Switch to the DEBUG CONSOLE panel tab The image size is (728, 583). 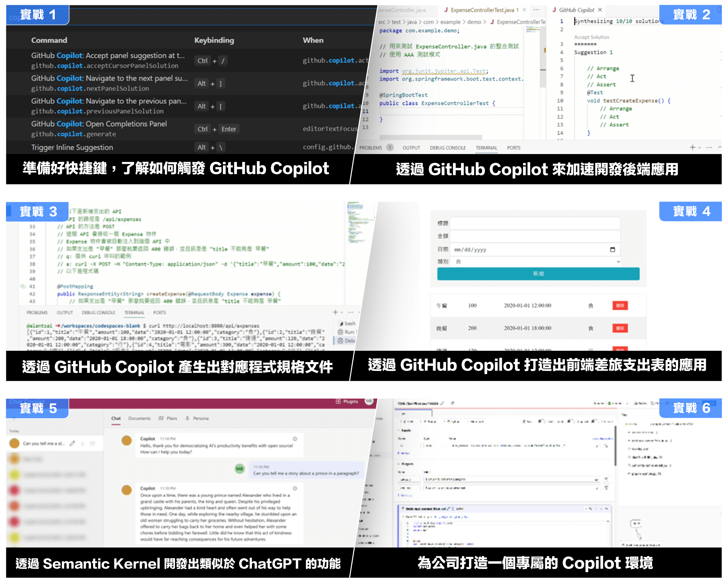click(447, 148)
